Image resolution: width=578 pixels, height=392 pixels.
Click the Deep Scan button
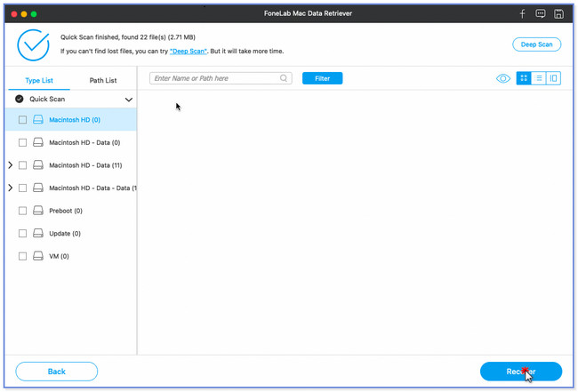click(537, 44)
